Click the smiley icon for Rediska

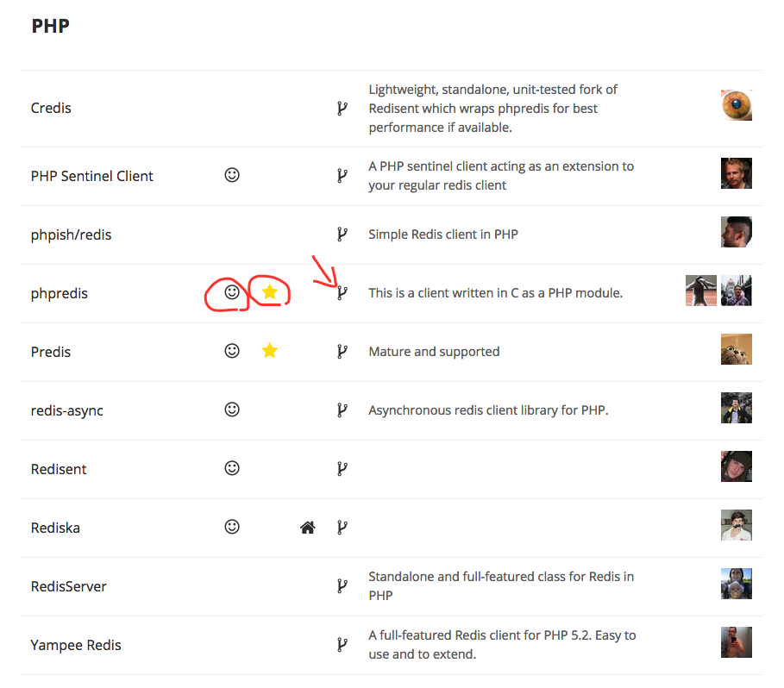pos(232,527)
